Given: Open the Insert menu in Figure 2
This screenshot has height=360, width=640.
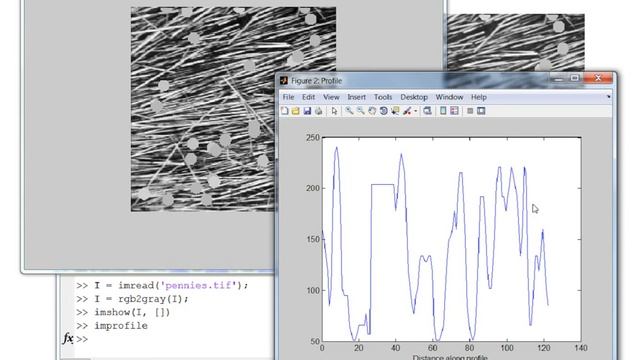Looking at the screenshot, I should coord(356,97).
